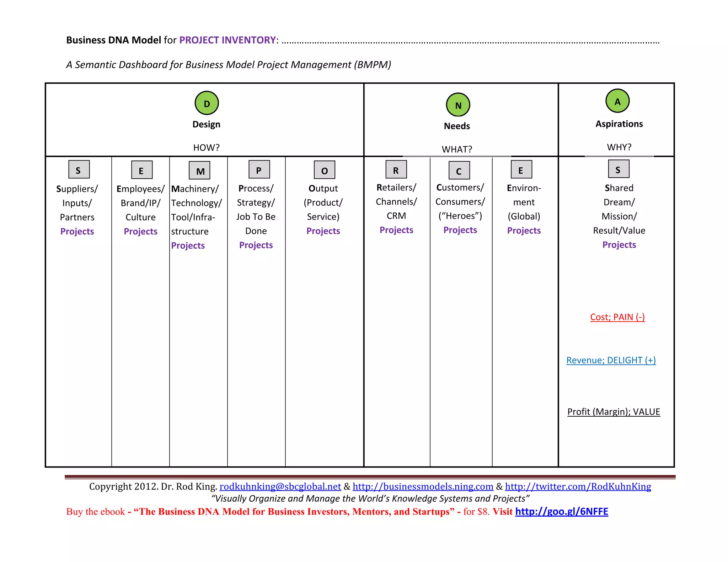Click the Buy the ebook text

pos(96,512)
